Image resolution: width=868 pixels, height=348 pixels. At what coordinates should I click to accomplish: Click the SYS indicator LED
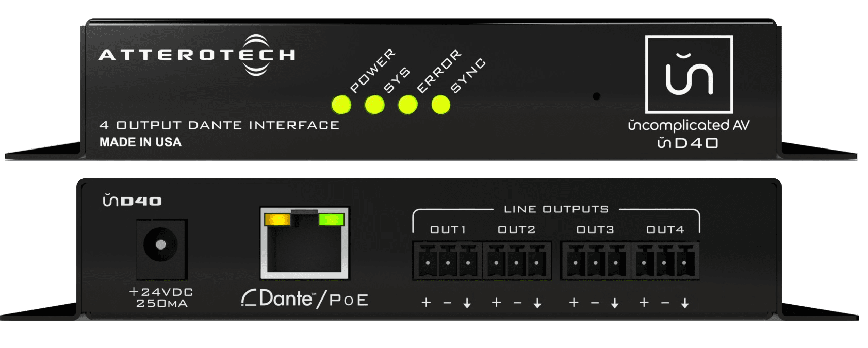(374, 105)
